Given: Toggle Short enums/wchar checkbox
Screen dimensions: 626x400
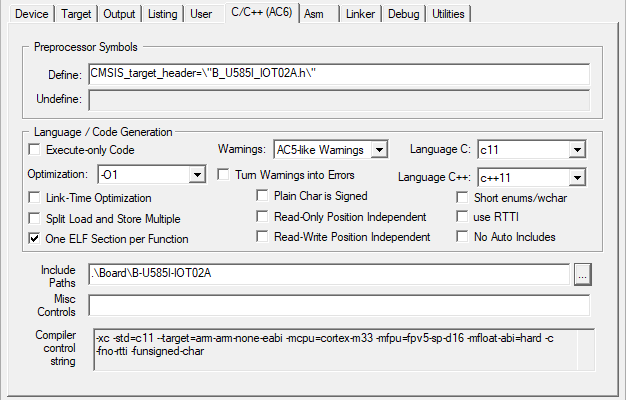Looking at the screenshot, I should 463,197.
